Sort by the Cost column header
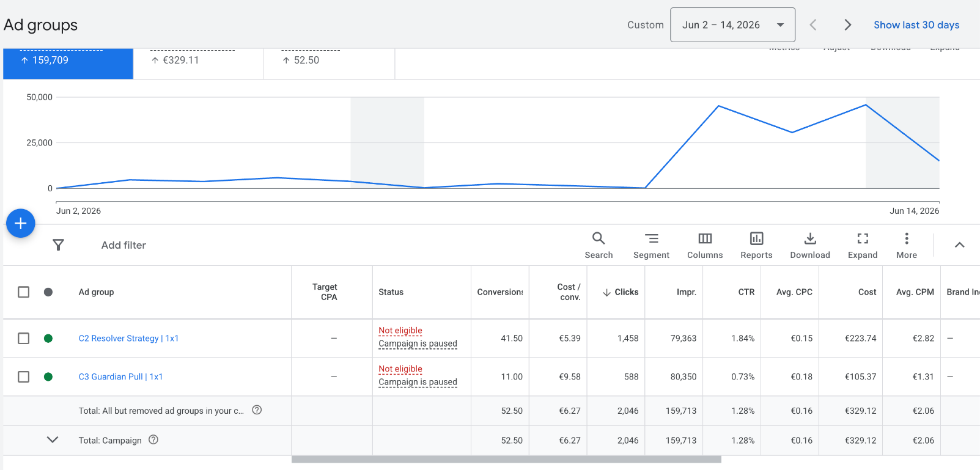The width and height of the screenshot is (980, 470). click(867, 292)
